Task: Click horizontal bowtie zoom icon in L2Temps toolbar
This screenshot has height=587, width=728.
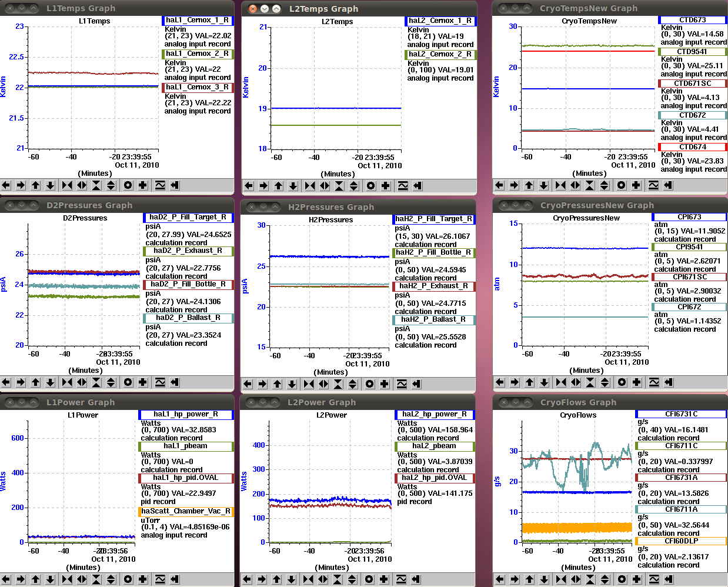Action: [310, 186]
